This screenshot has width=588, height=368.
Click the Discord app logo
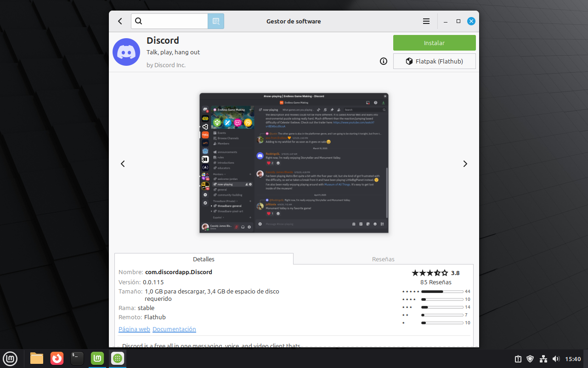click(126, 52)
